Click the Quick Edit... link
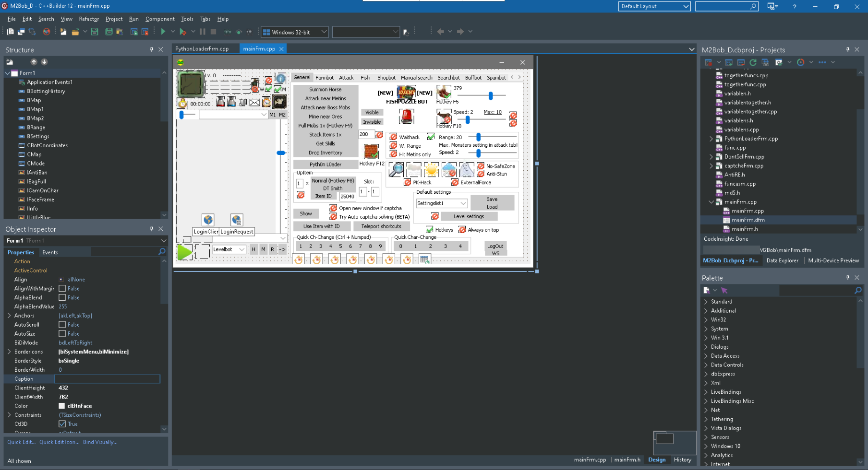This screenshot has height=470, width=868. point(21,442)
